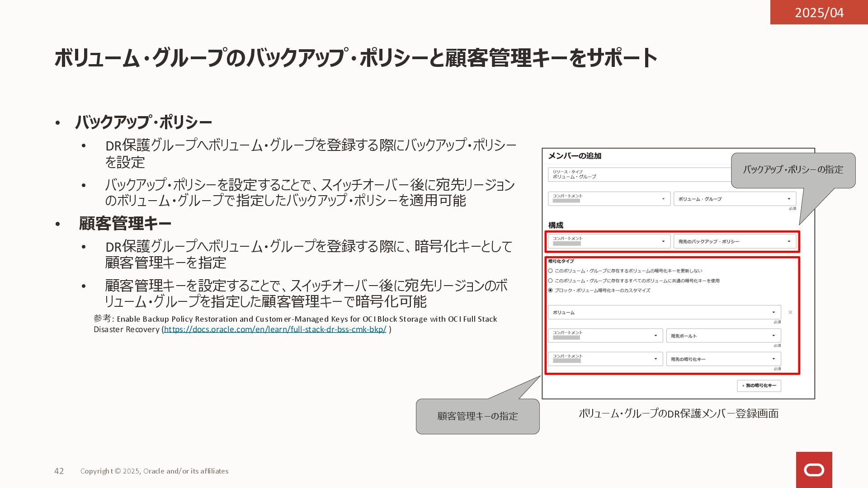Click the slide page number 42
Screen dimensions: 868x488
[59, 471]
